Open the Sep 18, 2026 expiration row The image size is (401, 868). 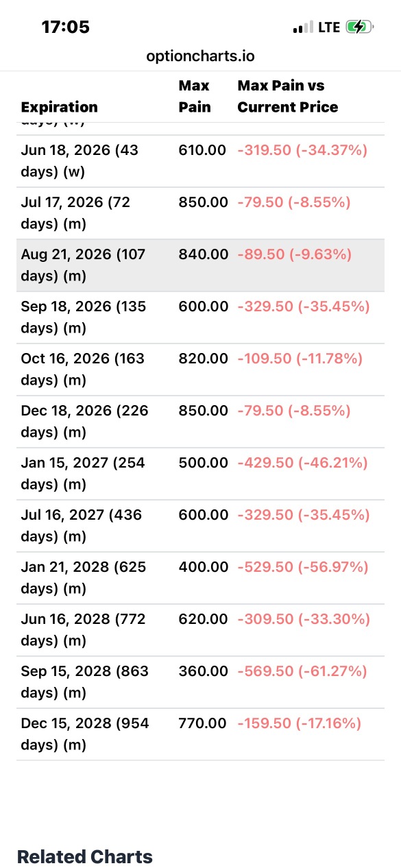pos(200,317)
